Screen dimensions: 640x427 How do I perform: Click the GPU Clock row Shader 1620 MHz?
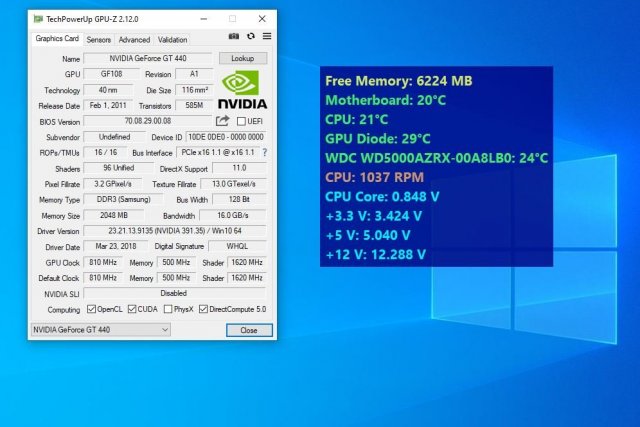pyautogui.click(x=247, y=262)
